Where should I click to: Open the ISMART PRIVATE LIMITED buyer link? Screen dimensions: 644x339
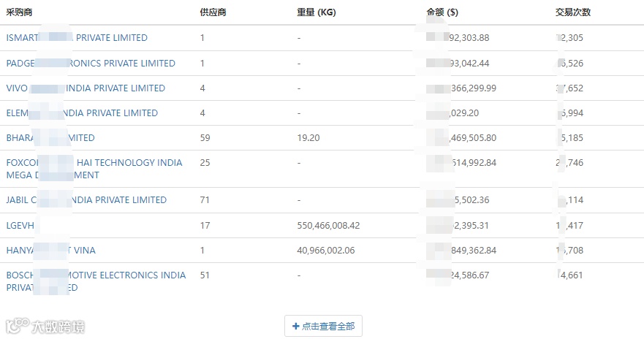click(77, 38)
